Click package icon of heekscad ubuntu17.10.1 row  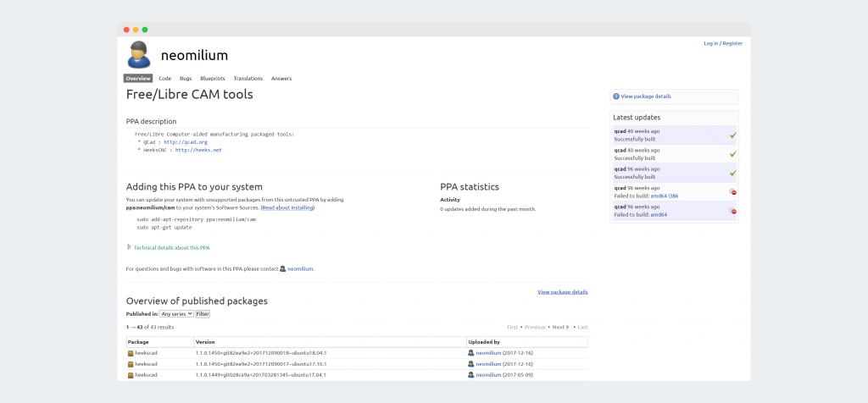pyautogui.click(x=131, y=364)
